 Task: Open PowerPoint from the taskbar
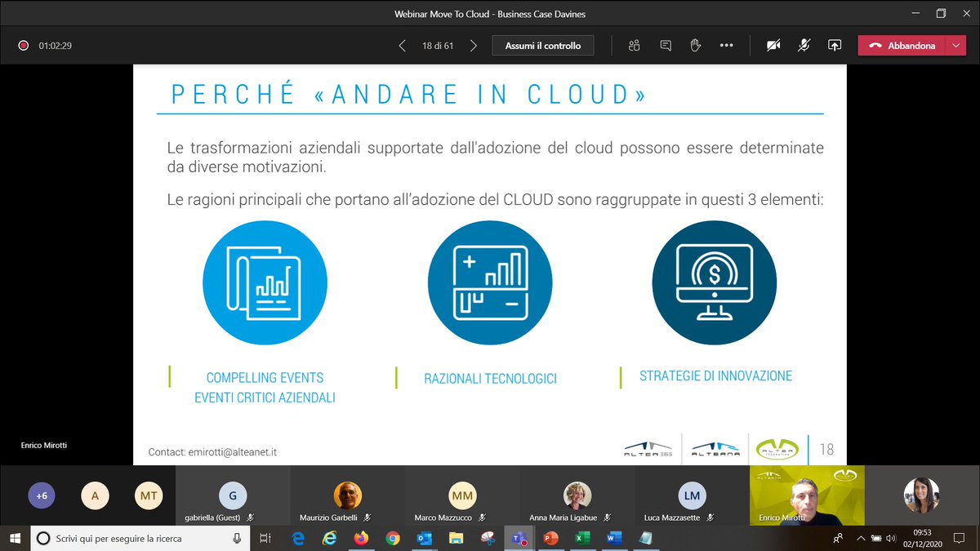pos(550,538)
